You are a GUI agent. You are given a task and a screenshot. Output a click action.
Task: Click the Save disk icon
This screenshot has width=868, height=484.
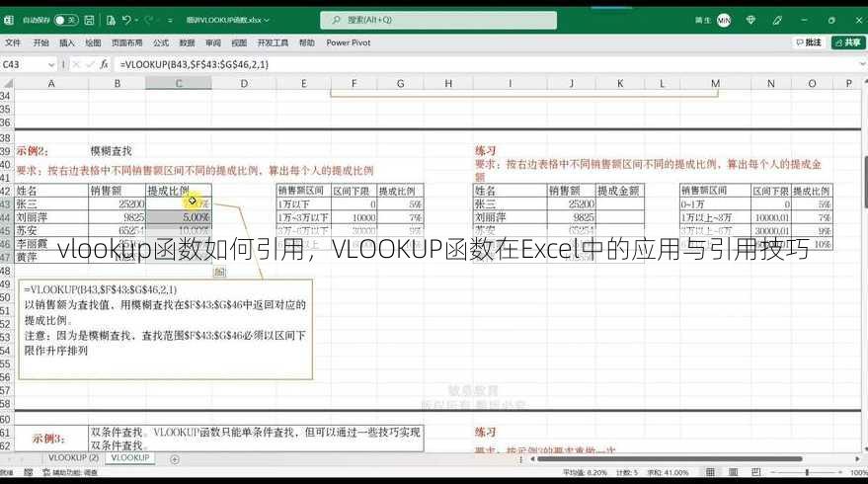click(89, 20)
